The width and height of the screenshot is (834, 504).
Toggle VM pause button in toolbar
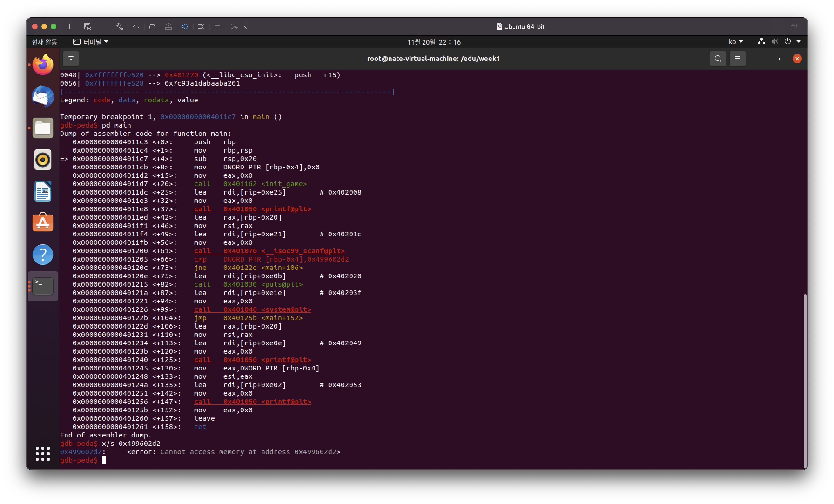pos(70,26)
